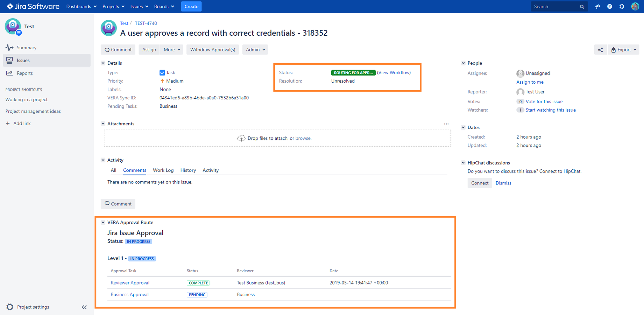Collapse the Activity section
This screenshot has height=315, width=644.
point(103,160)
